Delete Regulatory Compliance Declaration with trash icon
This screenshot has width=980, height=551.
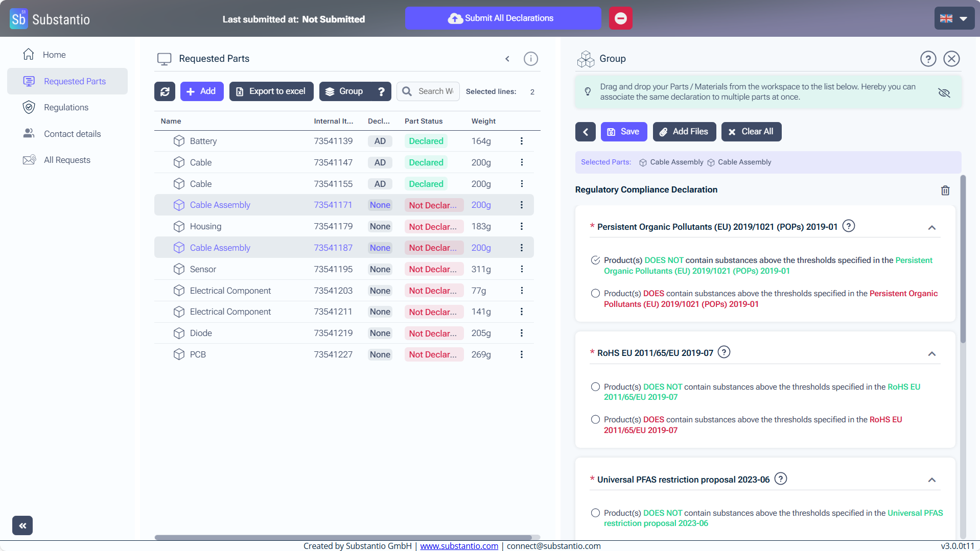coord(945,190)
